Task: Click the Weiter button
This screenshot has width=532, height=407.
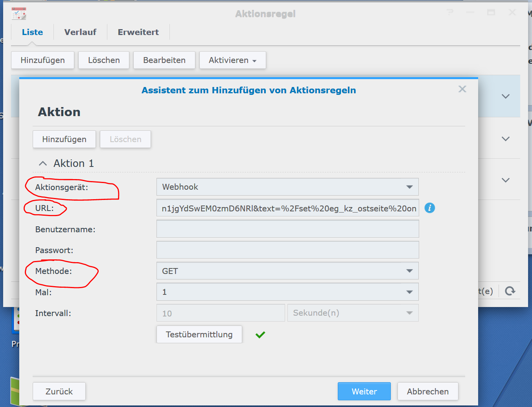Action: (x=364, y=391)
